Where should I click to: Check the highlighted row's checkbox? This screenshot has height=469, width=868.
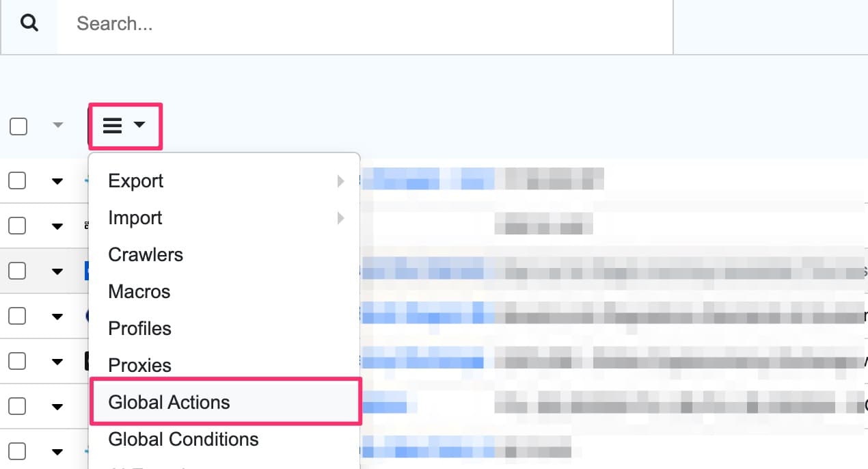pos(17,271)
